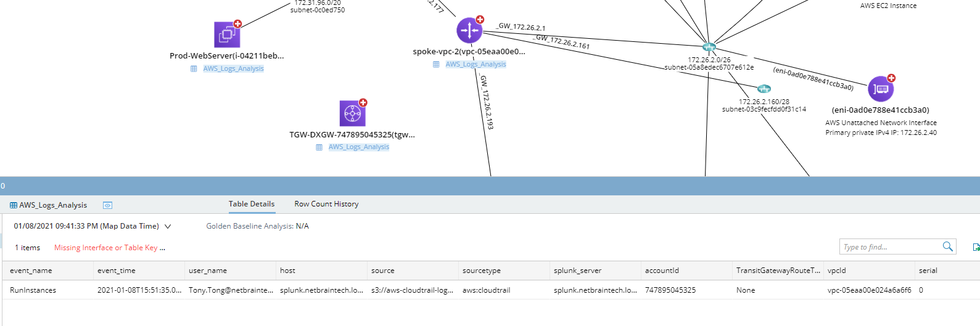
Task: Open AWS_Logs_Analysis link under Prod-WebServer
Action: pos(234,68)
